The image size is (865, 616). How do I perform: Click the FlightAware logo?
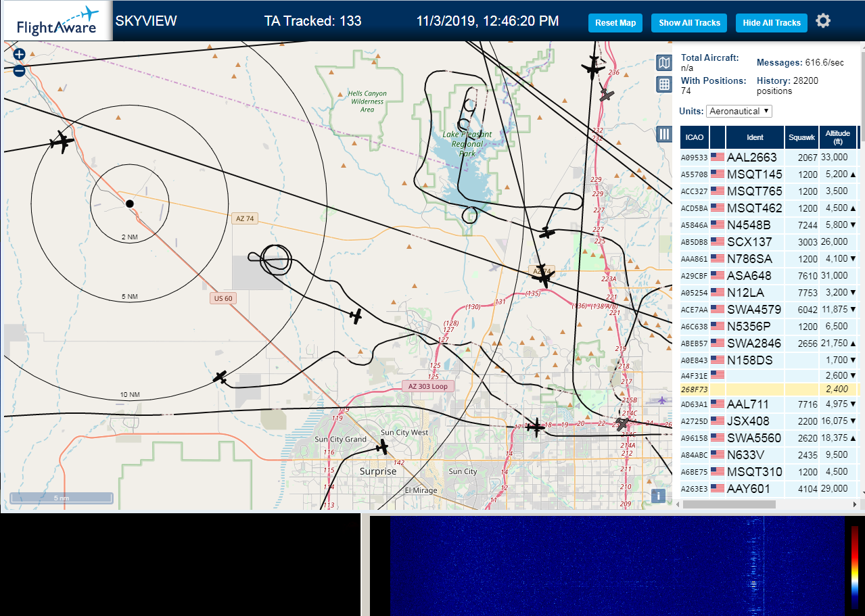(x=57, y=21)
